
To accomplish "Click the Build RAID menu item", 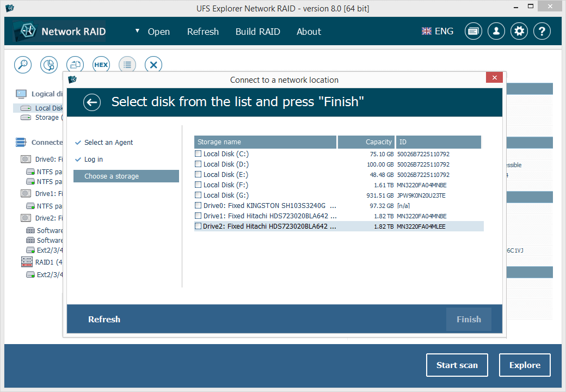I will point(257,32).
